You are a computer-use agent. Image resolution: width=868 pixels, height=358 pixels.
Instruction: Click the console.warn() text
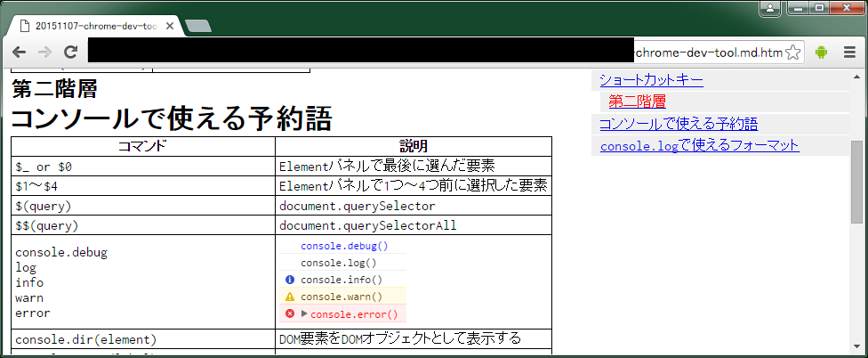pos(342,297)
